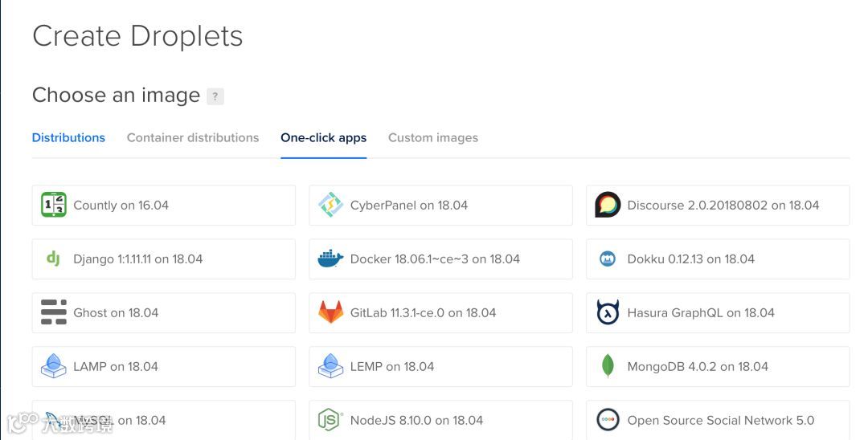Screen dimensions: 868x440
Task: Click the Django dj icon
Action: click(54, 259)
